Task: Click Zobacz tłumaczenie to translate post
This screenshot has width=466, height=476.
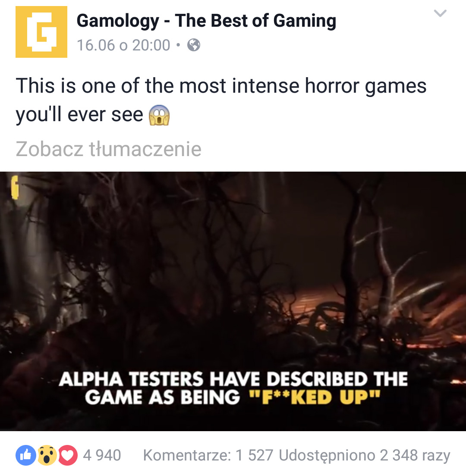Action: click(108, 149)
